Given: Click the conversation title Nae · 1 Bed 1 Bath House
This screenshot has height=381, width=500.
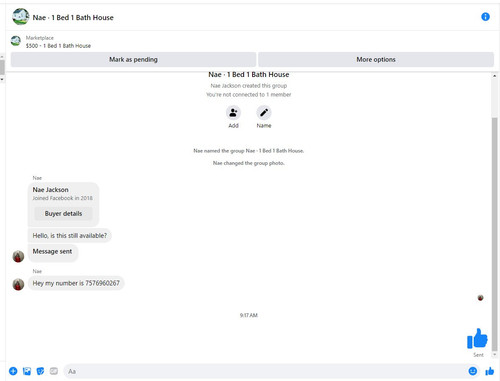Looking at the screenshot, I should tap(73, 17).
